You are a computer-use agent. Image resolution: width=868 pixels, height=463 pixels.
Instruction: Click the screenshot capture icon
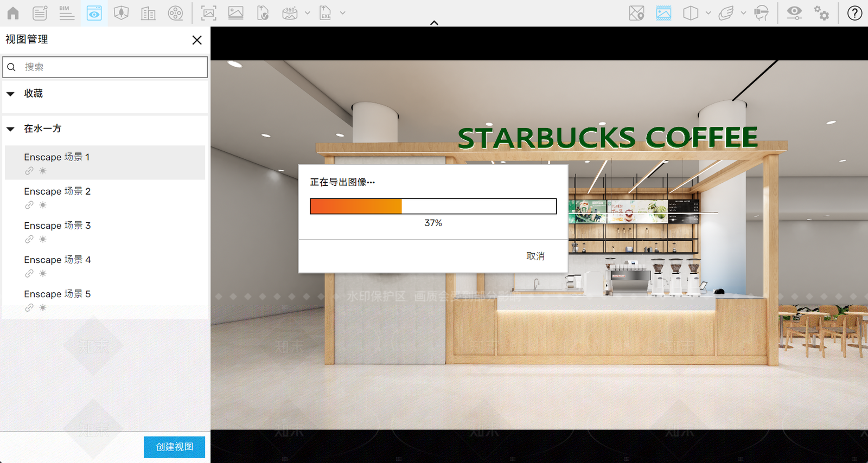click(208, 13)
